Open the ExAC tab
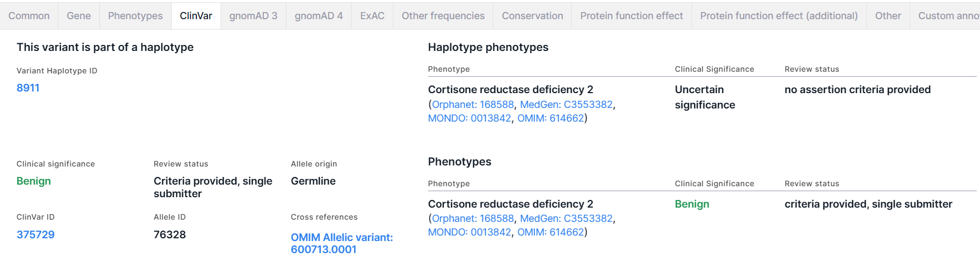Viewport: 980px width, 258px height. (373, 16)
